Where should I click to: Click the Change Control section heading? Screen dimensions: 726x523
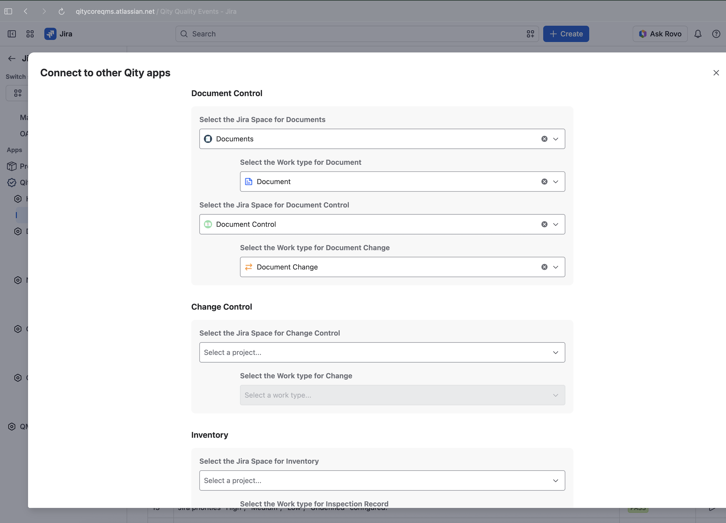222,307
